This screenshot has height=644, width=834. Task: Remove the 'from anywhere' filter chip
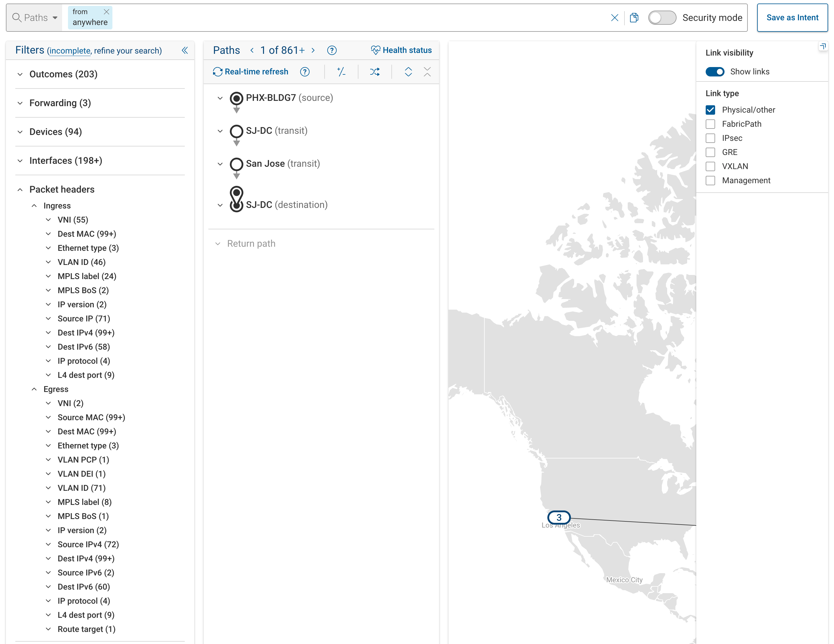point(107,12)
